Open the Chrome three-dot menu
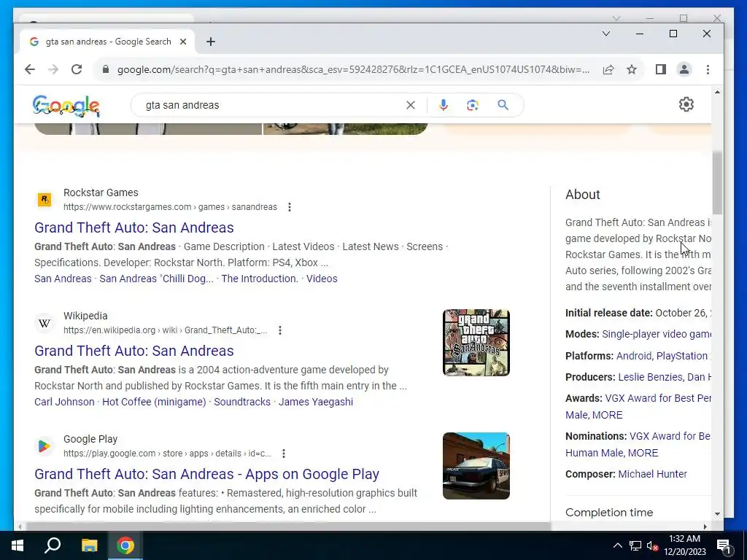Image resolution: width=747 pixels, height=560 pixels. pos(708,69)
